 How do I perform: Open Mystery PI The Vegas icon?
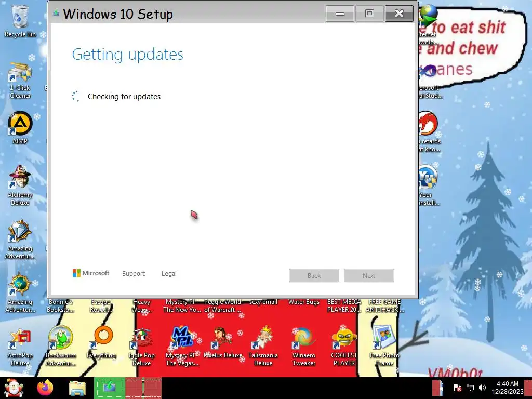(182, 346)
